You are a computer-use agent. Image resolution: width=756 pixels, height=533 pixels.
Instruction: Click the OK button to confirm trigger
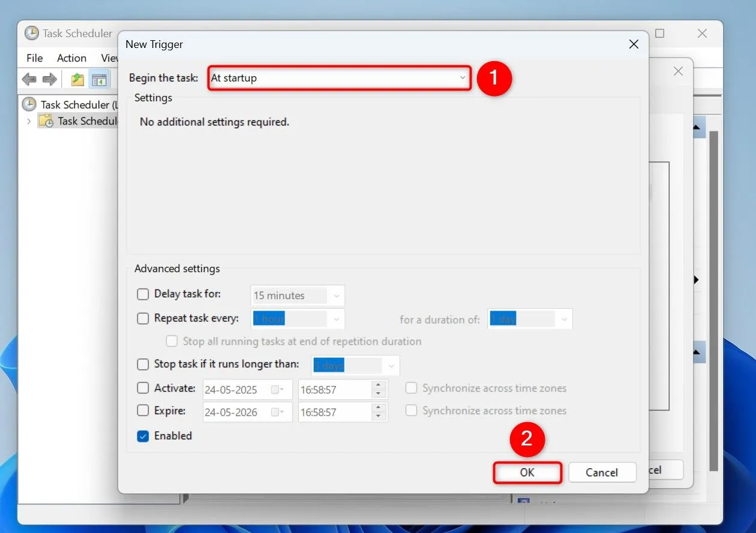tap(527, 472)
